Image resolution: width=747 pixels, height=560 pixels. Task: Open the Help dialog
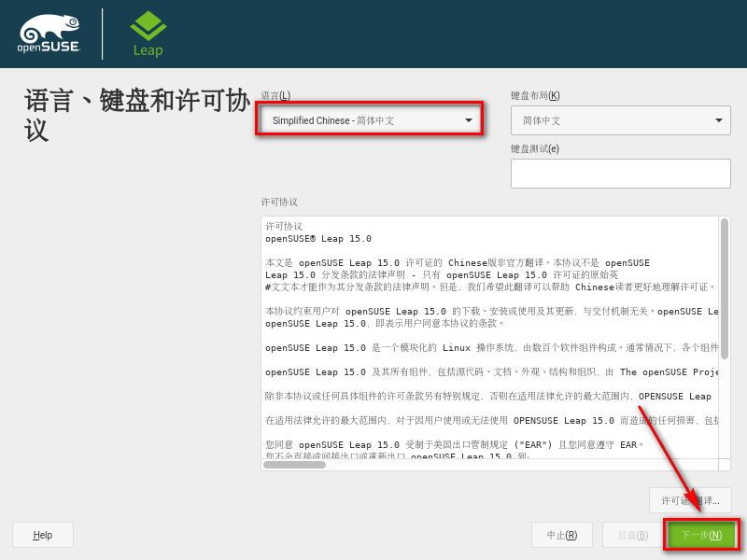[x=42, y=535]
